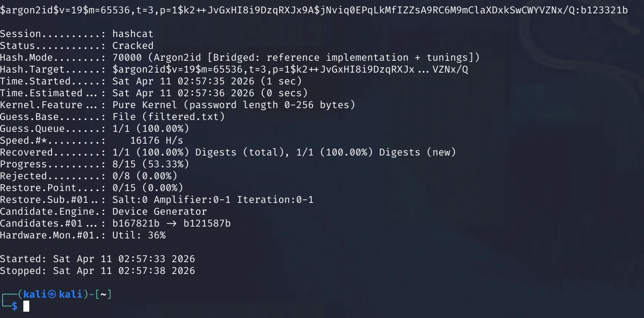644x318 pixels.
Task: Click the arrow between the two candidates
Action: click(x=171, y=223)
